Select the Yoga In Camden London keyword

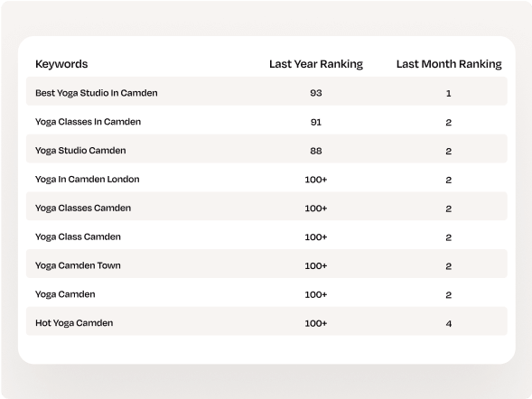[x=88, y=180]
